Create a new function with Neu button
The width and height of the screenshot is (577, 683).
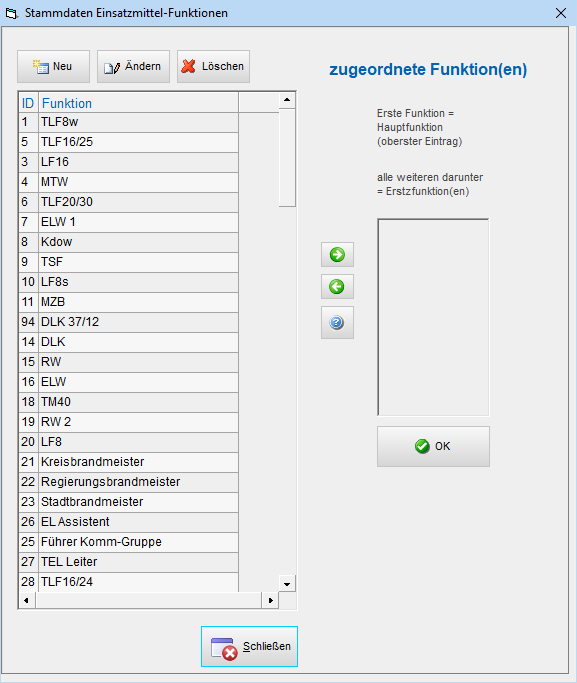pyautogui.click(x=53, y=66)
